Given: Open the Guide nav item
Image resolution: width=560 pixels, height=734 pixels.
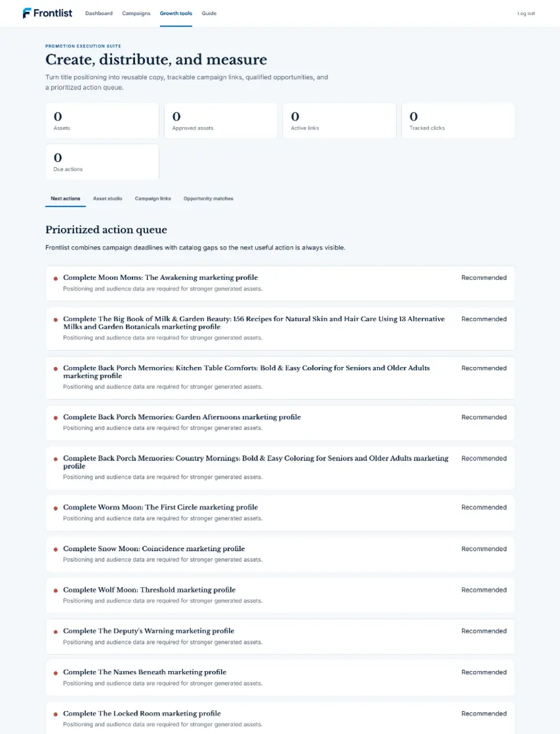Looking at the screenshot, I should point(209,13).
